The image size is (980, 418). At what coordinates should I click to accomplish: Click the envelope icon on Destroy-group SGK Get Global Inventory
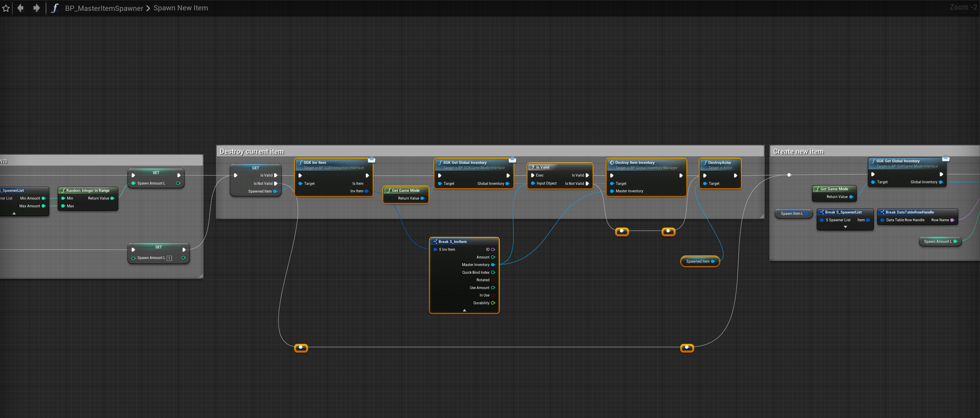(x=512, y=160)
